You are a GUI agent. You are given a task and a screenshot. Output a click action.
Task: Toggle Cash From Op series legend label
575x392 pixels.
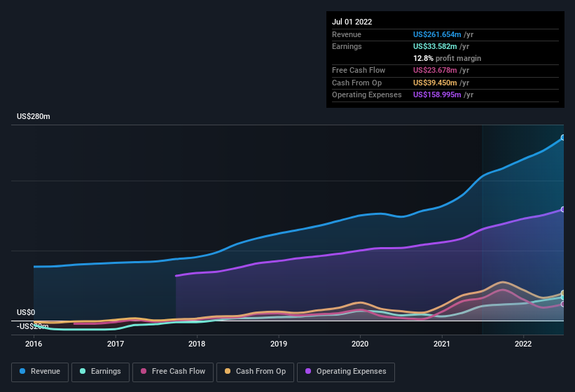(261, 372)
